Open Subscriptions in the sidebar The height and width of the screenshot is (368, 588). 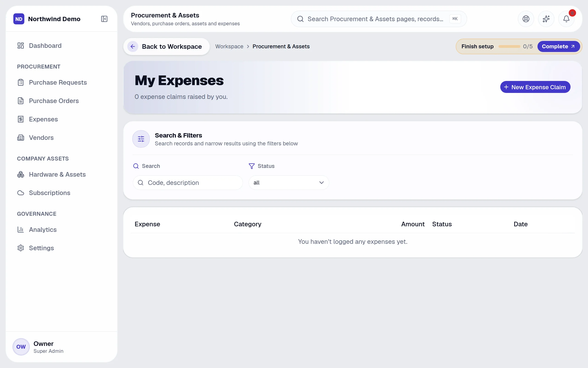(x=62, y=193)
